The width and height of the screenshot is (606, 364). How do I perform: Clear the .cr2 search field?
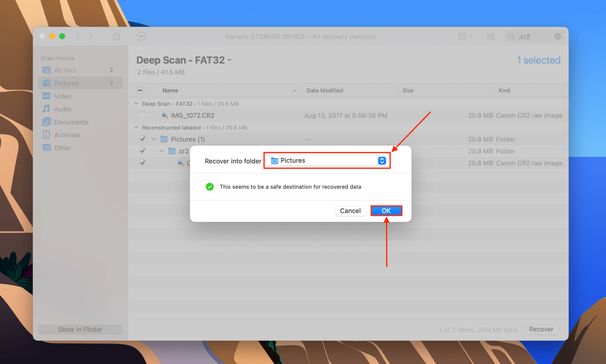558,37
